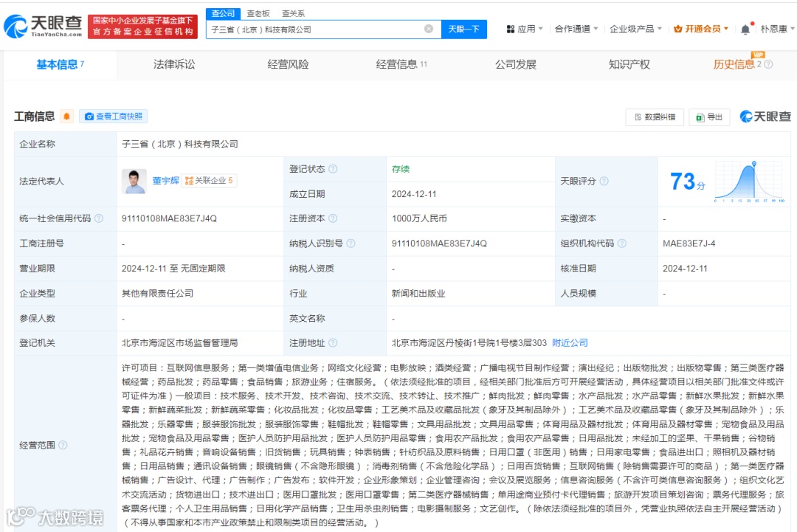This screenshot has width=797, height=532.
Task: Switch to 经营风险 tab
Action: coord(288,64)
